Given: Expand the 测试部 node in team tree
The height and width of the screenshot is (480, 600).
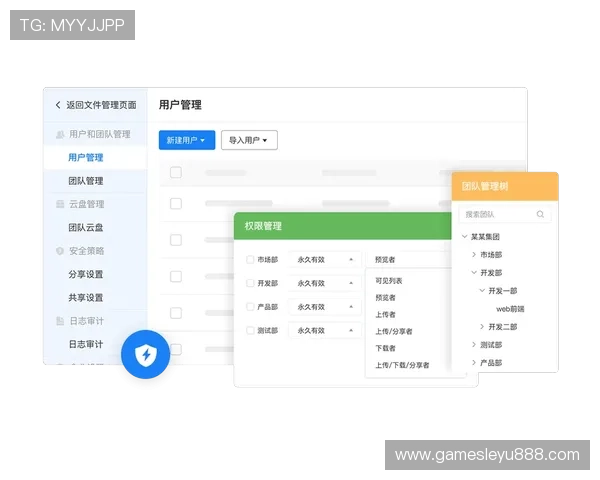Looking at the screenshot, I should [x=474, y=344].
